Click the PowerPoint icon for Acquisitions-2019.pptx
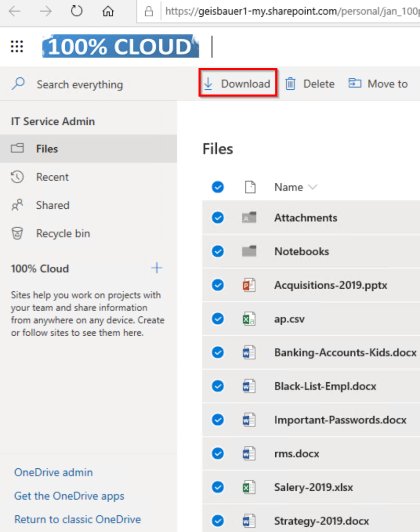 pyautogui.click(x=249, y=285)
